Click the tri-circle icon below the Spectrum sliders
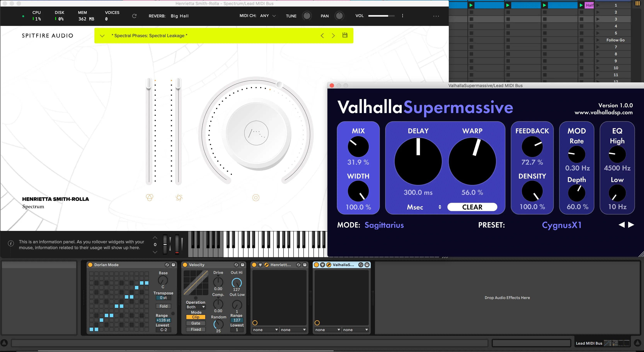Viewport: 644px width, 352px height. coord(150,198)
